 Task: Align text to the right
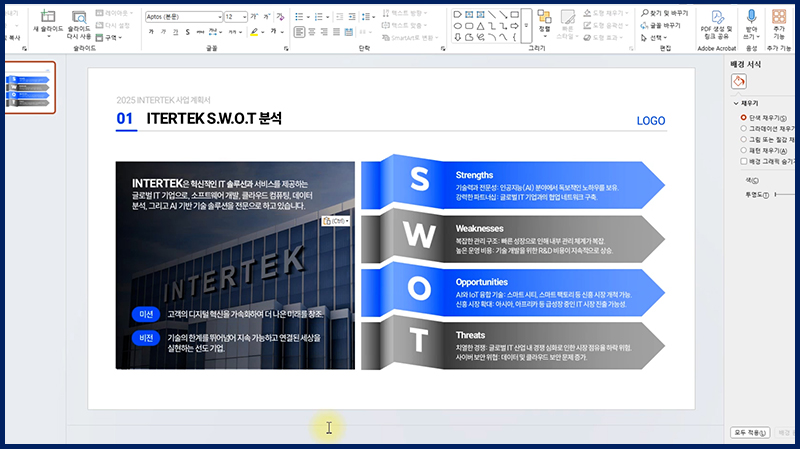pos(324,32)
